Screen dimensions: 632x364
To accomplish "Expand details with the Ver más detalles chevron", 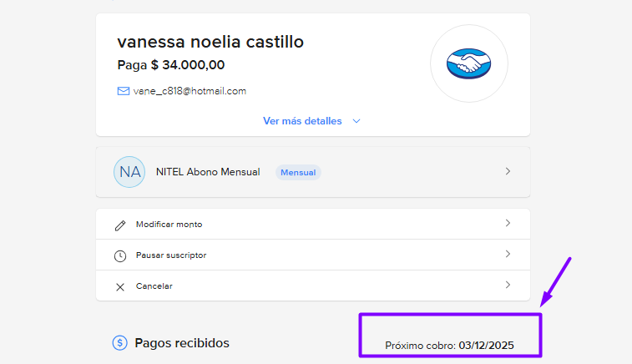I will tap(356, 121).
